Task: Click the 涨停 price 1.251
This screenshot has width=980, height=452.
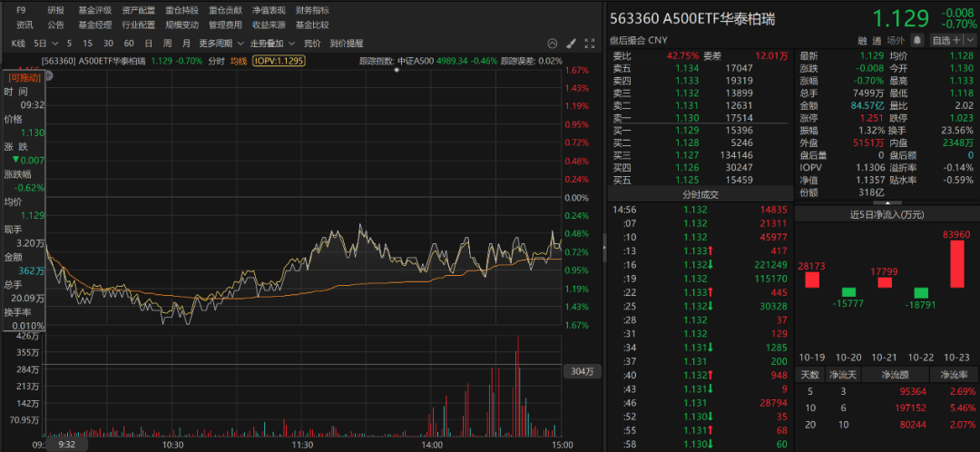Action: point(873,117)
